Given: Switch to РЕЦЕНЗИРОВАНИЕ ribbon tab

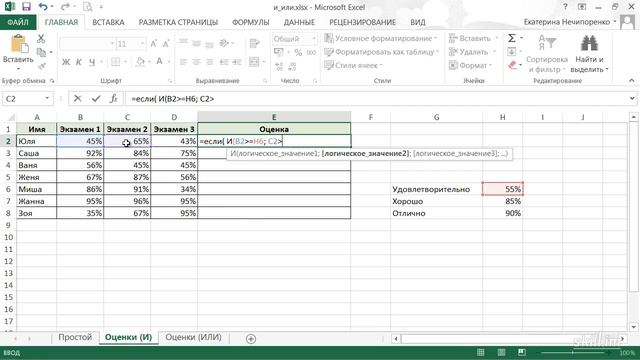Looking at the screenshot, I should [x=362, y=22].
